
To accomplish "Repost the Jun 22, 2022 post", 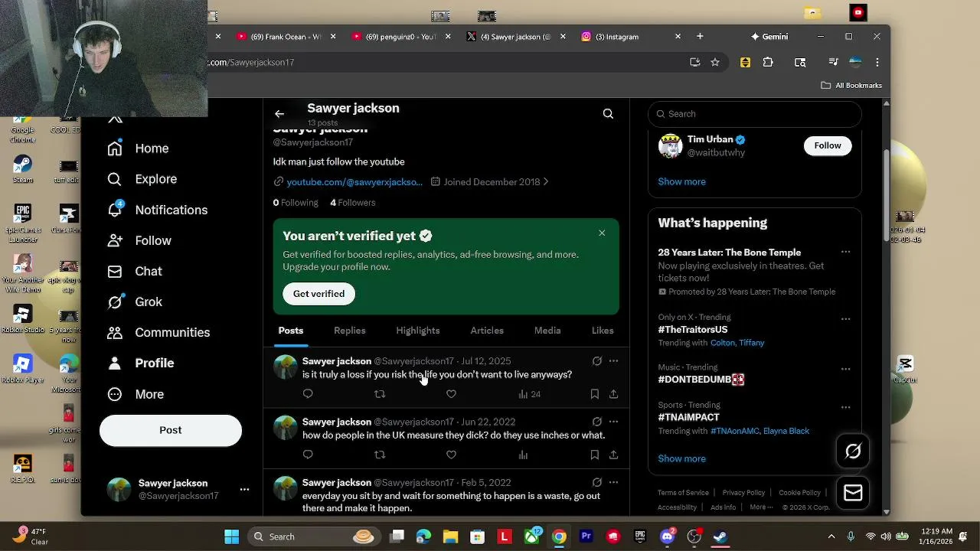I will pyautogui.click(x=380, y=455).
